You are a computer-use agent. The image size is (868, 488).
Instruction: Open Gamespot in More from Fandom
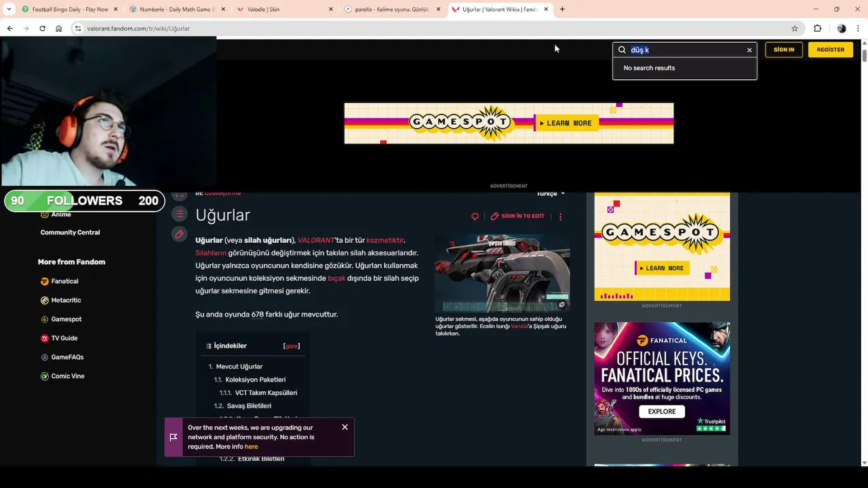[x=66, y=319]
